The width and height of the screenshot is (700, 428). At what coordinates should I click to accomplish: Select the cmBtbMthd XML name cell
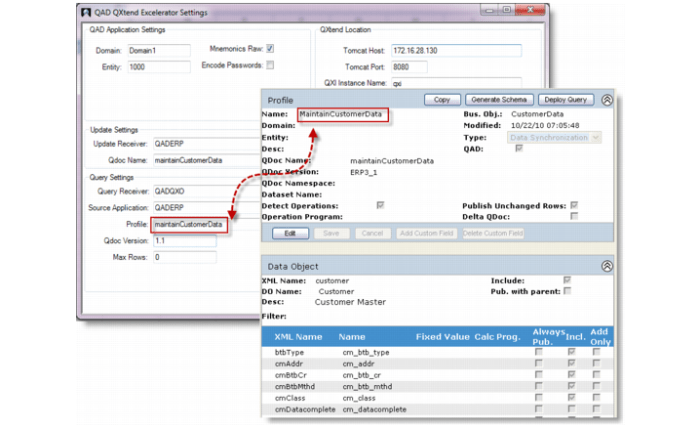point(295,386)
